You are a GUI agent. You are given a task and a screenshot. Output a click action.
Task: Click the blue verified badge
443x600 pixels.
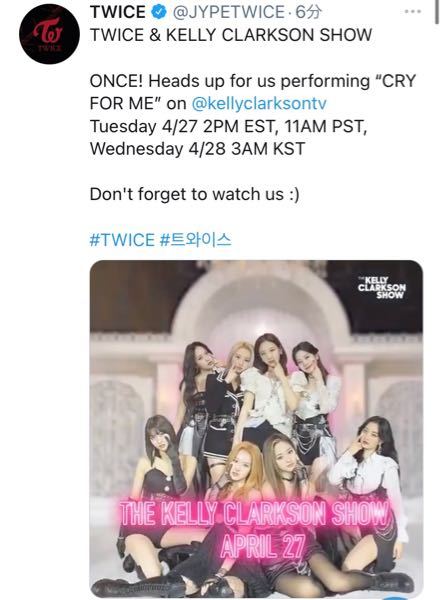click(159, 12)
